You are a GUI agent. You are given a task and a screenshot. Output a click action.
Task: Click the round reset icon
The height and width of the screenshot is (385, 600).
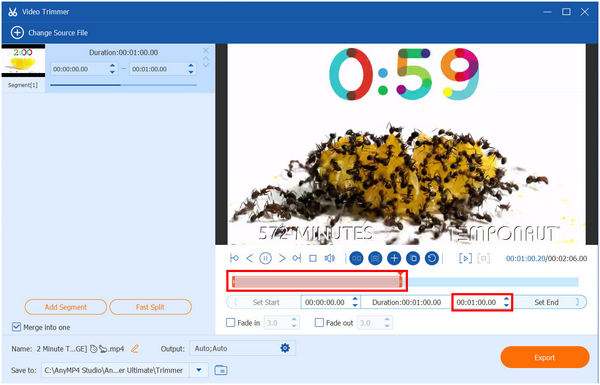click(x=432, y=258)
